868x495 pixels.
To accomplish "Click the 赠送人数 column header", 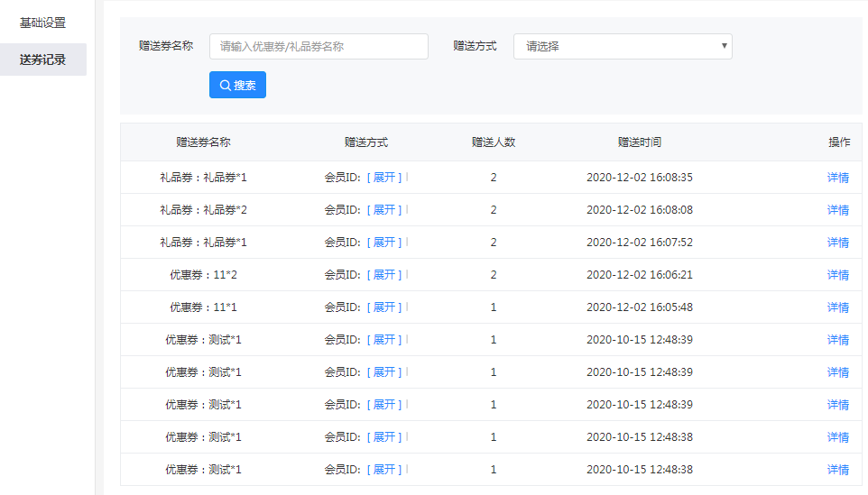I will 493,142.
